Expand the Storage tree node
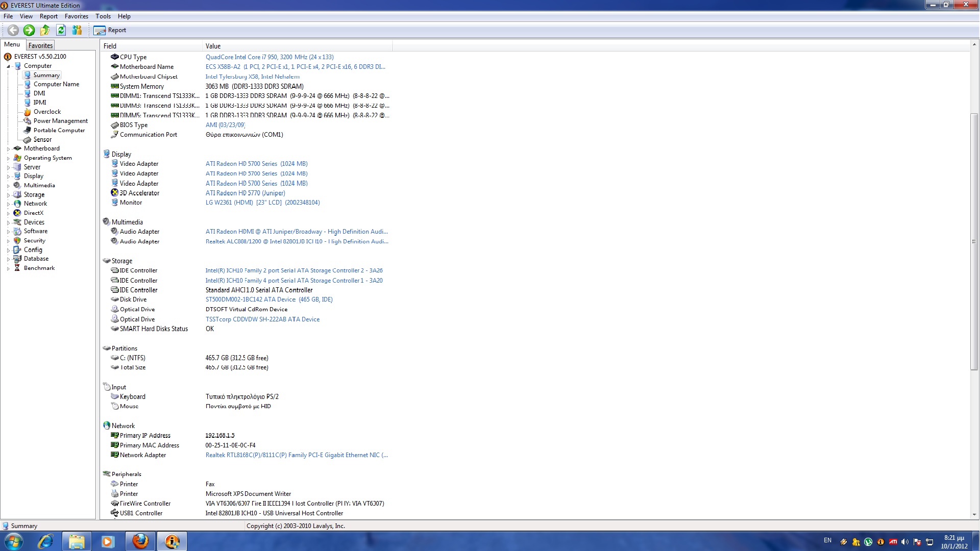Screen dimensions: 980x551 [x=8, y=195]
